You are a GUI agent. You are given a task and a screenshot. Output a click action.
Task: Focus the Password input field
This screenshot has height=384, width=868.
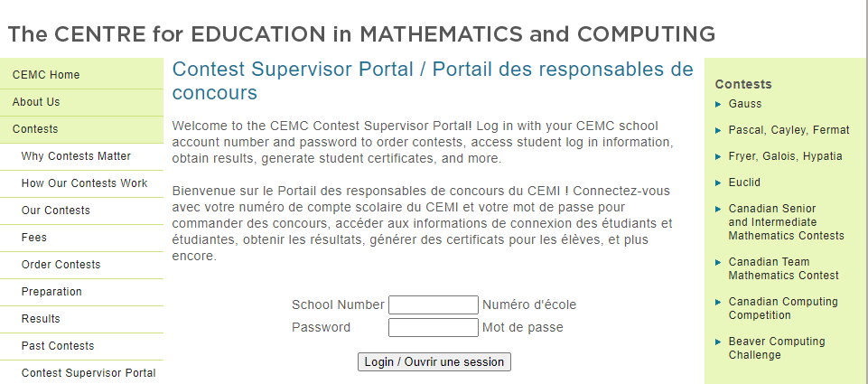(x=433, y=327)
